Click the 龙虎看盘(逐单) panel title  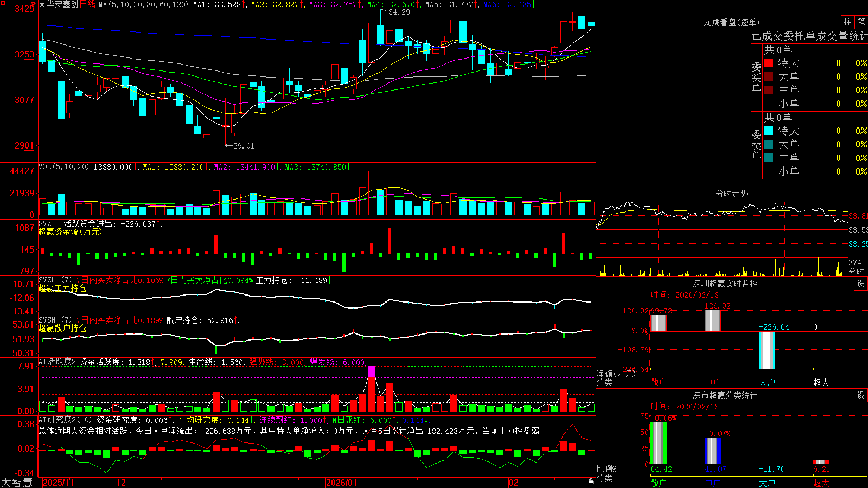731,22
